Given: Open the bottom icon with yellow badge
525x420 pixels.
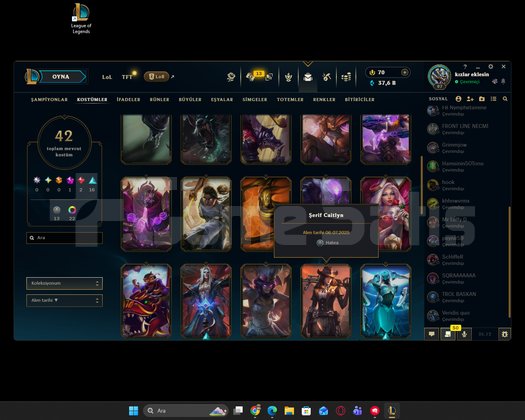Looking at the screenshot, I should pos(448,334).
